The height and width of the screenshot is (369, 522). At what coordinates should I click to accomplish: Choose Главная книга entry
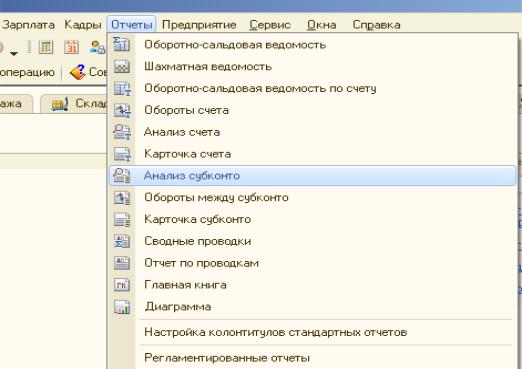pos(313,285)
